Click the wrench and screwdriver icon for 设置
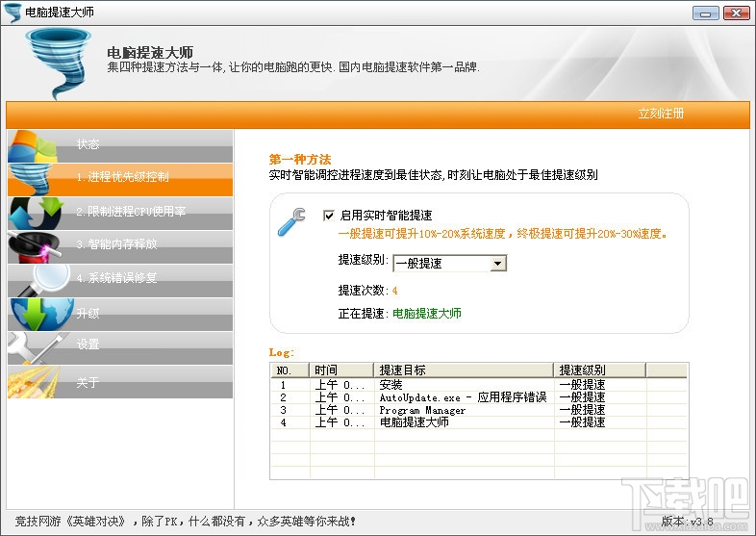This screenshot has width=756, height=536. tap(37, 347)
